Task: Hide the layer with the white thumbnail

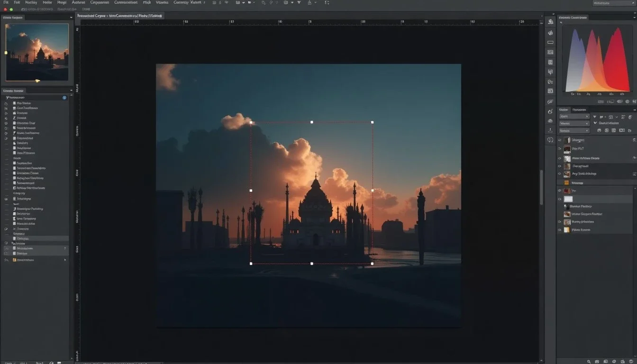Action: 560,199
